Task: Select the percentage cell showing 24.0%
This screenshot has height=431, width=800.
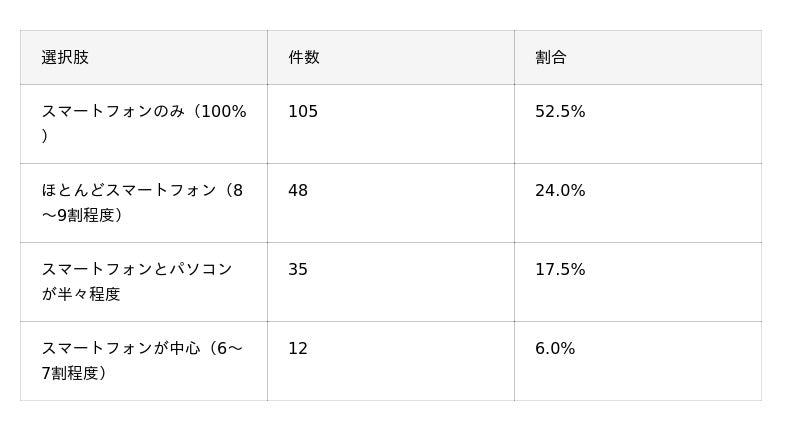Action: (638, 203)
